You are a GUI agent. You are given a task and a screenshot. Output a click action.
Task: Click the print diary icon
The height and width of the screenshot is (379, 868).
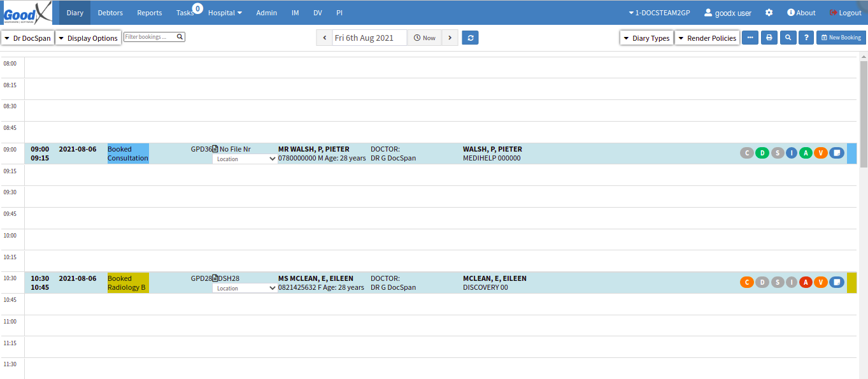(x=769, y=38)
